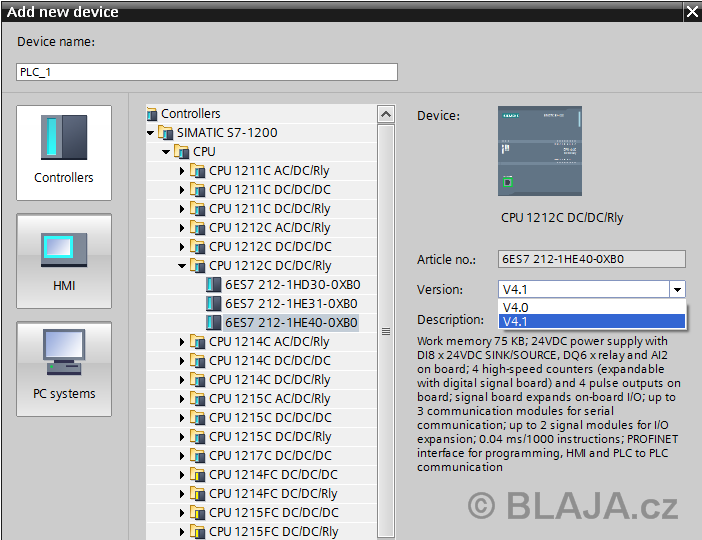Screen dimensions: 702x540
Task: Select CPU 1215FC DC/DC/Rly label
Action: click(274, 531)
